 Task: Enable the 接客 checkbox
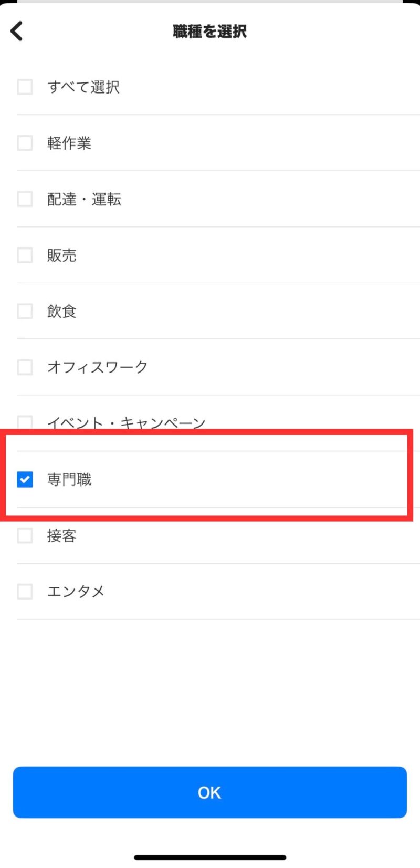(x=25, y=535)
